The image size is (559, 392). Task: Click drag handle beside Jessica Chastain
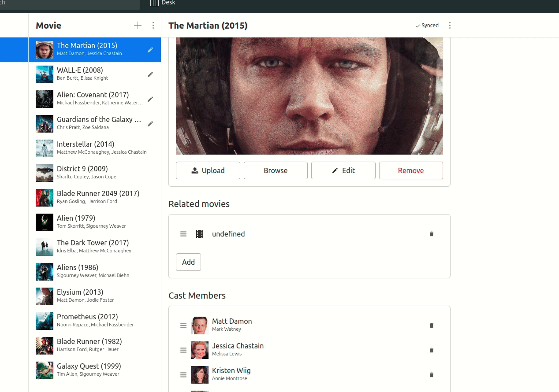183,350
